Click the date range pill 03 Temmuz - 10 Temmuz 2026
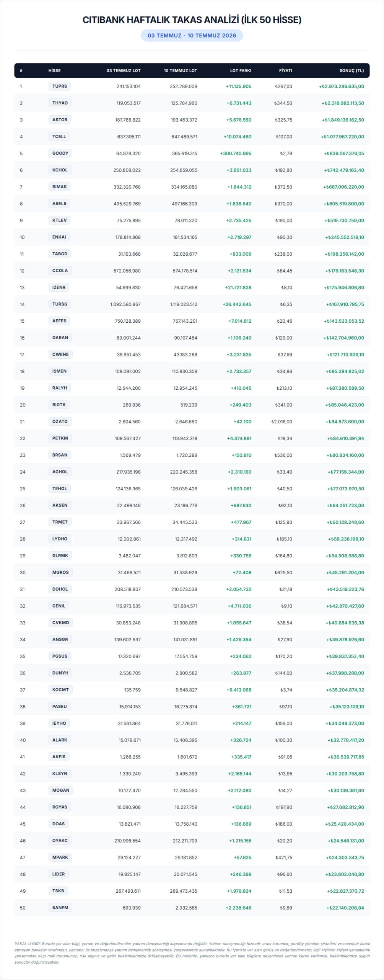The image size is (384, 980). click(x=192, y=35)
